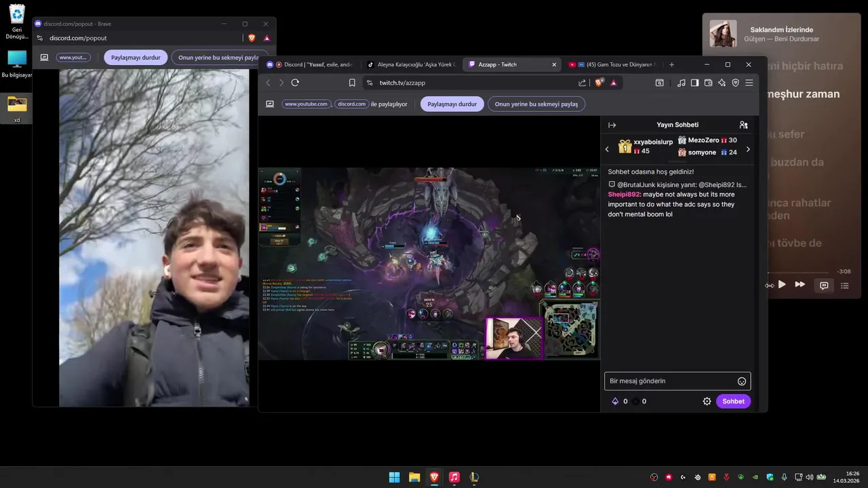The image size is (868, 488).
Task: Open the xd folder on desktop
Action: (x=17, y=109)
